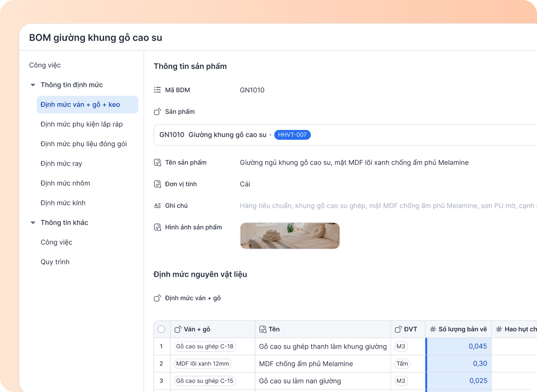Viewport: 537px width, 392px height.
Task: Click the Ghi chú note text field
Action: [388, 206]
